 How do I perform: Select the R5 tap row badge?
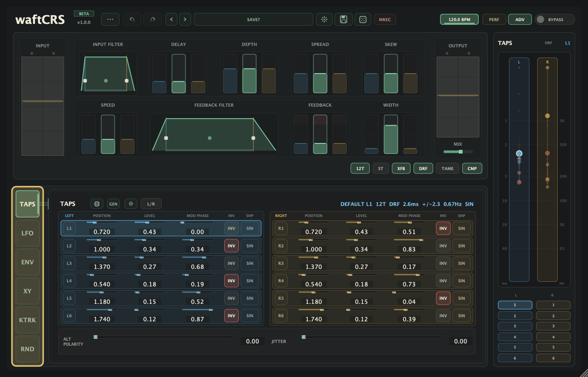click(281, 298)
